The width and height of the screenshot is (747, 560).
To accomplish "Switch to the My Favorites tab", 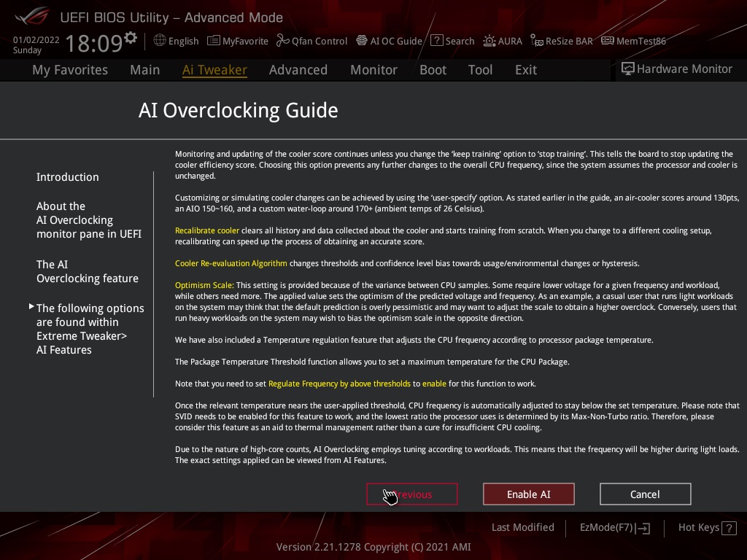I will click(70, 70).
